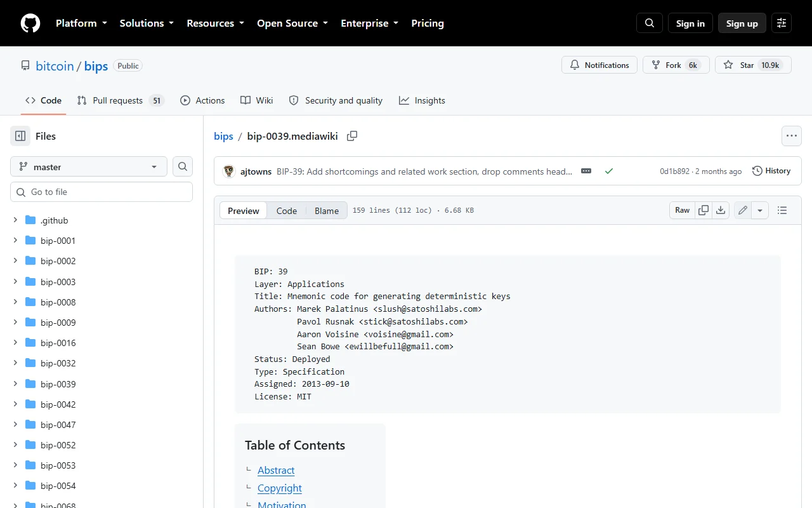Select the Preview view

[244, 211]
